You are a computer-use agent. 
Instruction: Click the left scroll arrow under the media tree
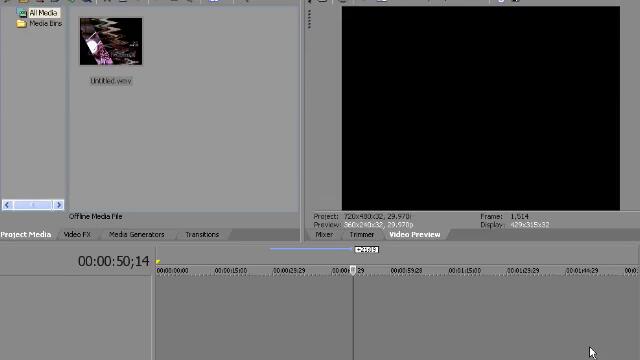click(7, 205)
